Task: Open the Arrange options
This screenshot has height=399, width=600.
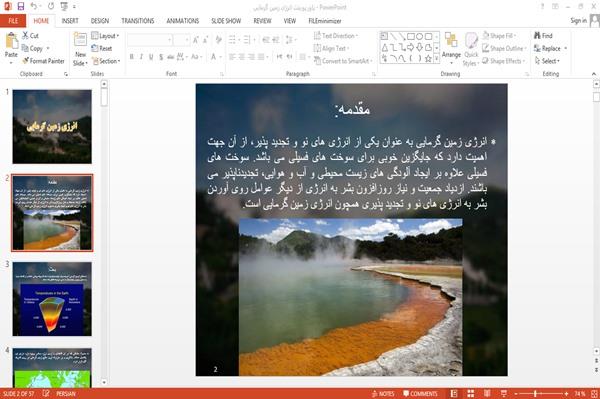Action: (451, 47)
